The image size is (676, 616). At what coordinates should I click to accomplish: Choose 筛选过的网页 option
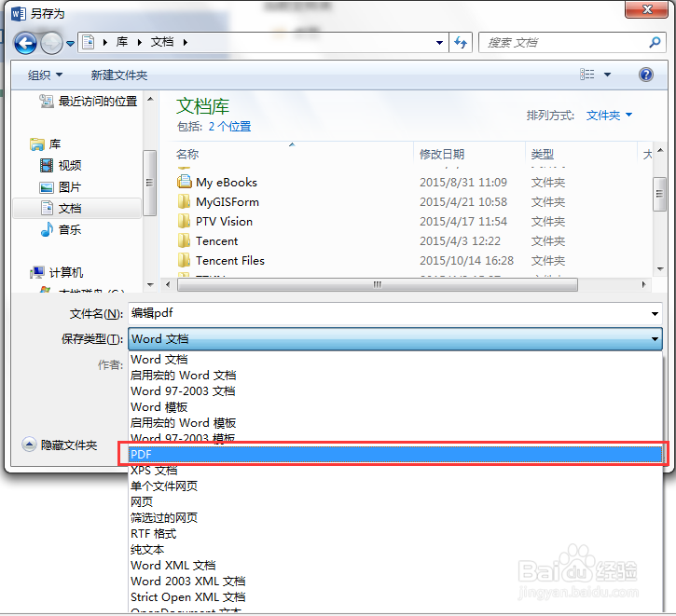[395, 517]
